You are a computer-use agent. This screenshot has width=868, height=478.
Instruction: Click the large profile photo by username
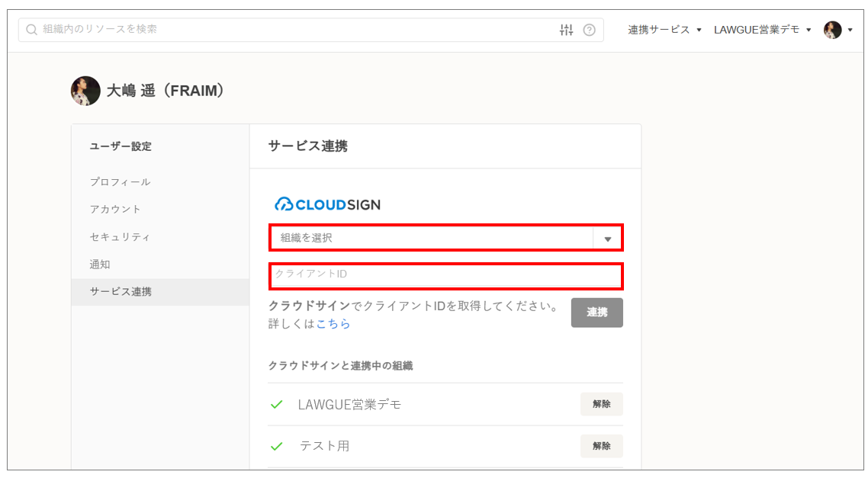pos(85,91)
